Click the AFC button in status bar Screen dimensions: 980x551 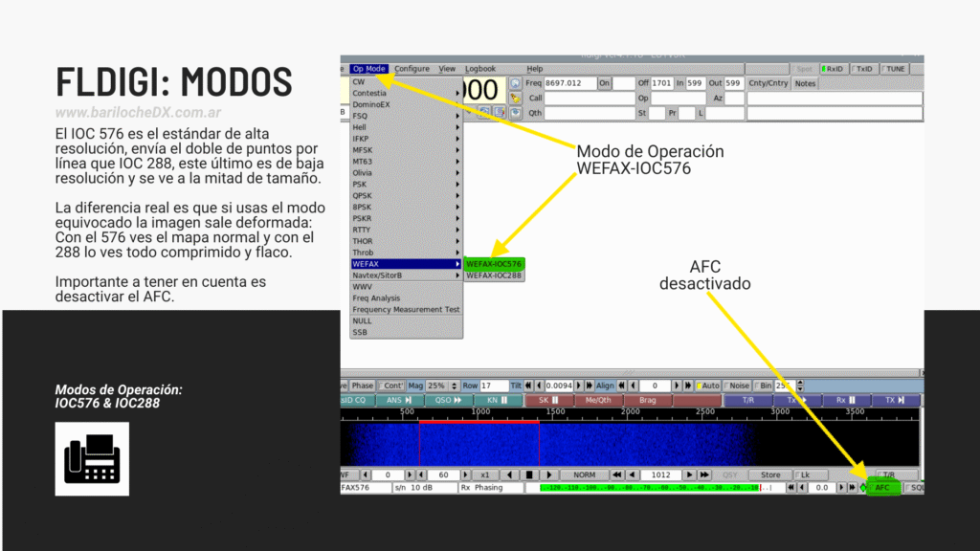point(882,488)
